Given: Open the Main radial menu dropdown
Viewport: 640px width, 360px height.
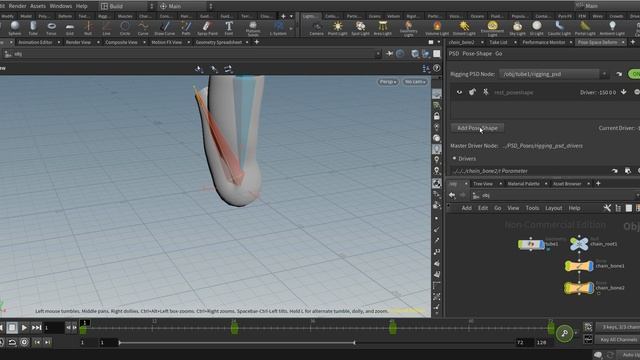Looking at the screenshot, I should click(x=211, y=6).
